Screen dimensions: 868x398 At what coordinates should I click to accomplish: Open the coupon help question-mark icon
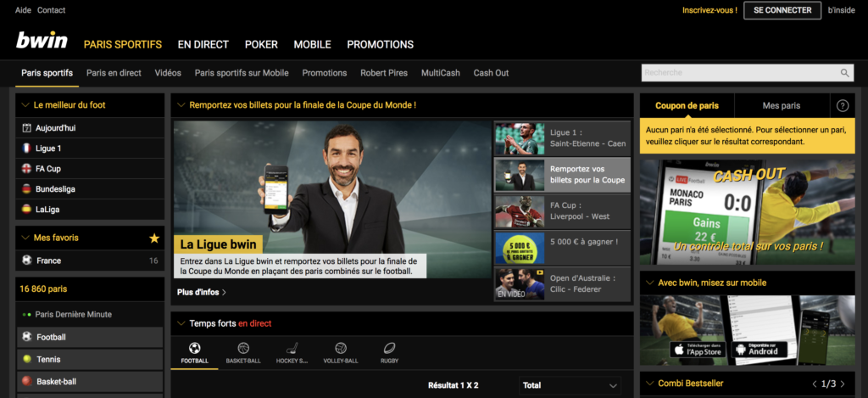[x=843, y=106]
